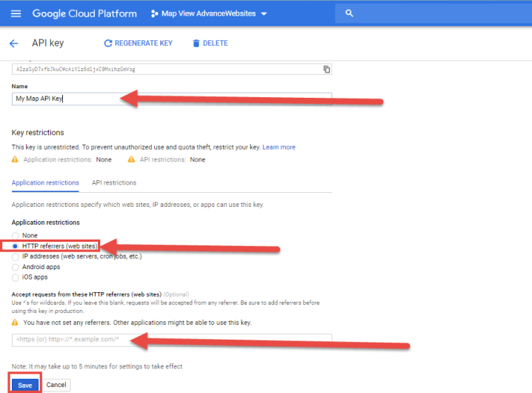Click the Save button
The height and width of the screenshot is (393, 532).
(25, 385)
